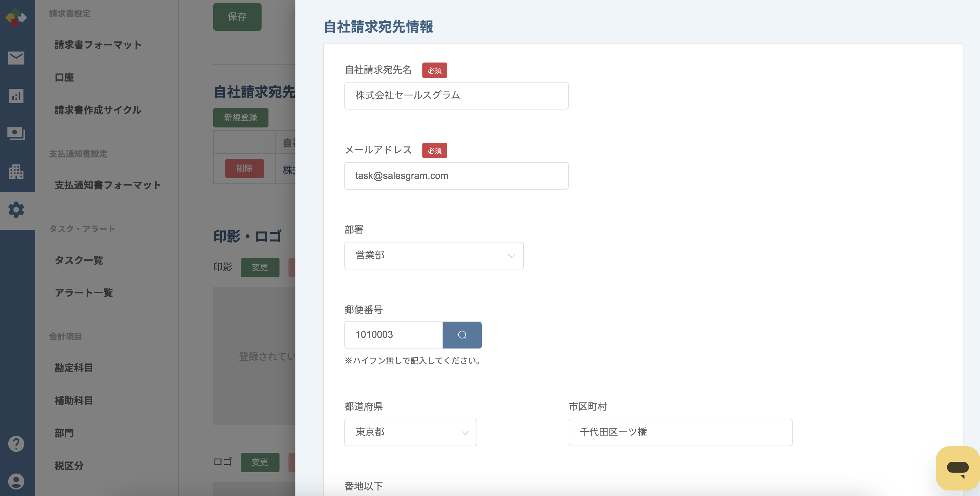Viewport: 980px width, 496px height.
Task: Open 勘定科目 menu item
Action: [x=74, y=368]
